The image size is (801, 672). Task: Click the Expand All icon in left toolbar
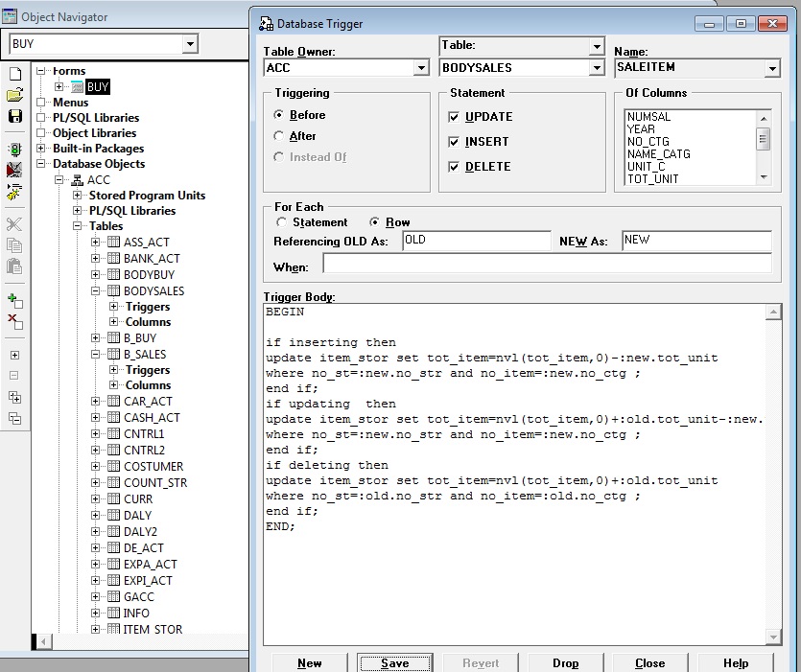click(14, 398)
